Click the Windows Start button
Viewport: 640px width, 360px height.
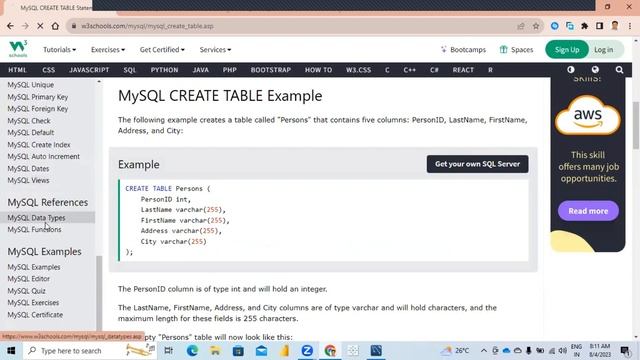click(11, 351)
